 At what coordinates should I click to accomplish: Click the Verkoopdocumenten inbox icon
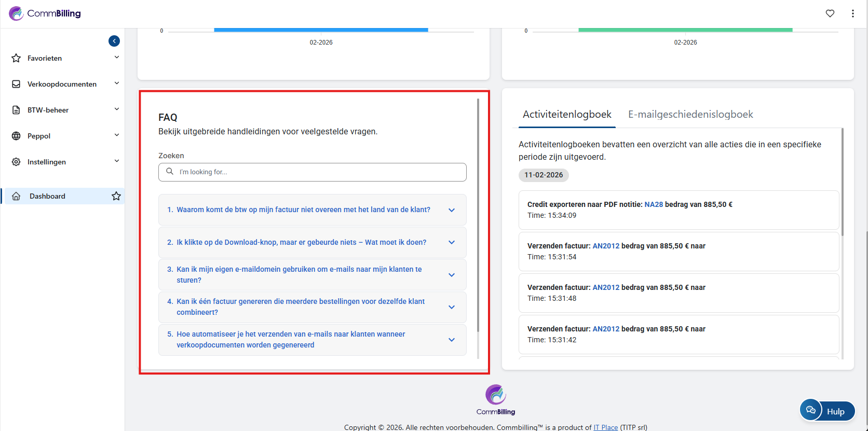click(x=16, y=84)
